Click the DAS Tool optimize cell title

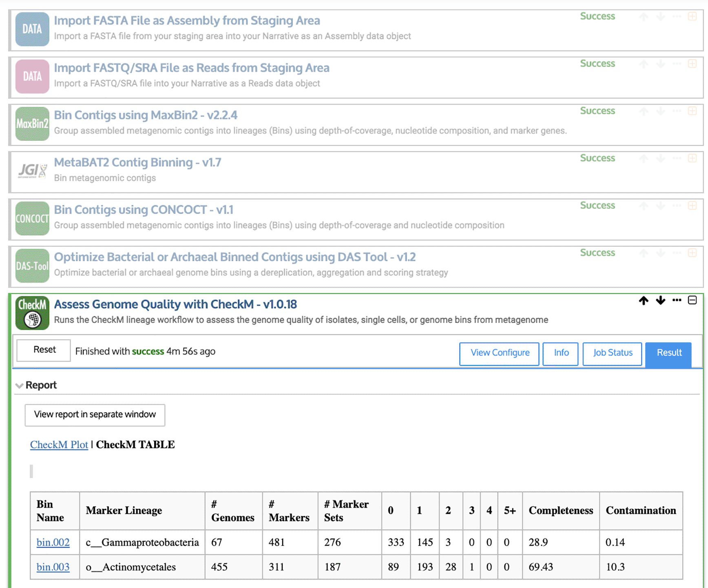[235, 257]
